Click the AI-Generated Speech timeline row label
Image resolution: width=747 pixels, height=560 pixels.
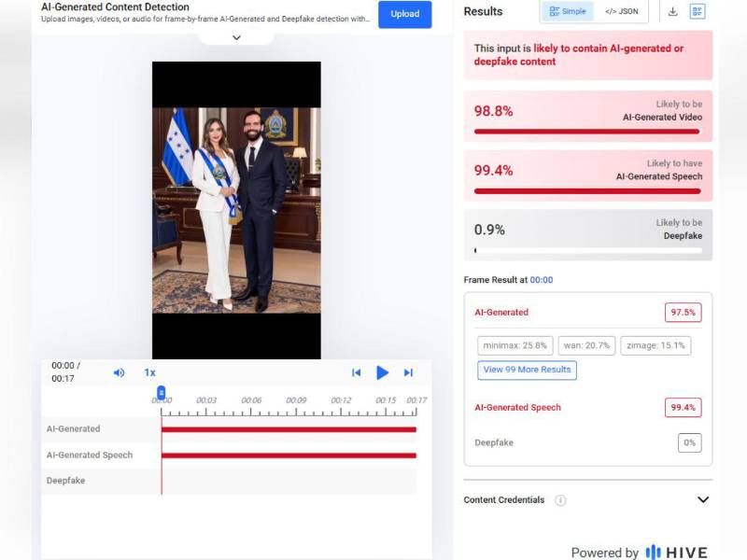point(90,455)
